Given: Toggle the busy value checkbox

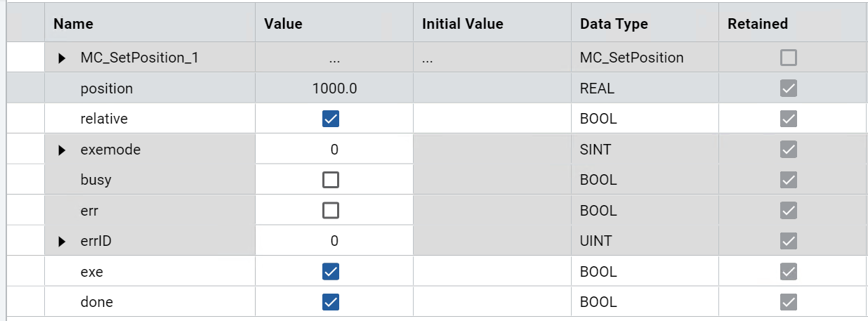Looking at the screenshot, I should (x=330, y=180).
